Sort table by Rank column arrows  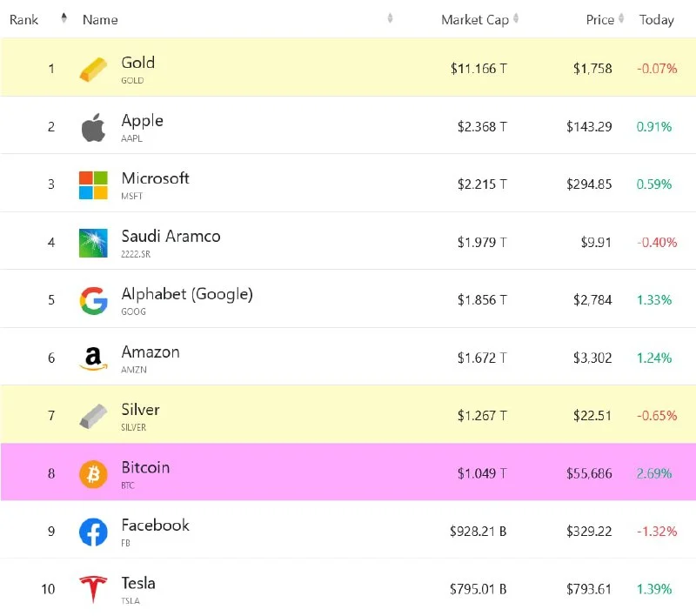click(64, 18)
